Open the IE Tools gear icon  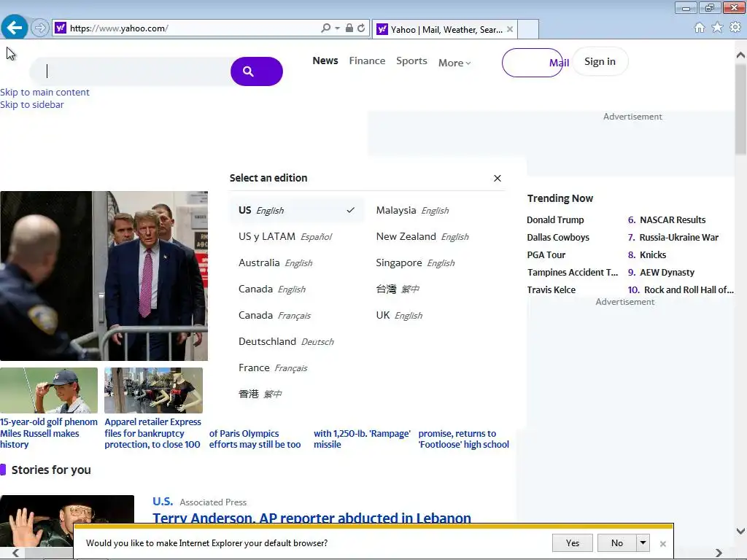(x=735, y=28)
